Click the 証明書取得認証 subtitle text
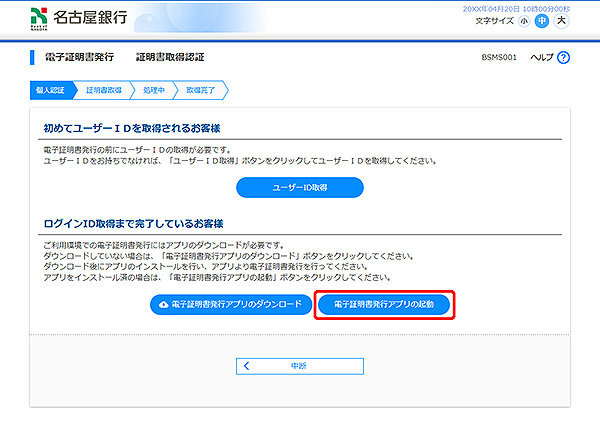This screenshot has width=600, height=429. [170, 58]
